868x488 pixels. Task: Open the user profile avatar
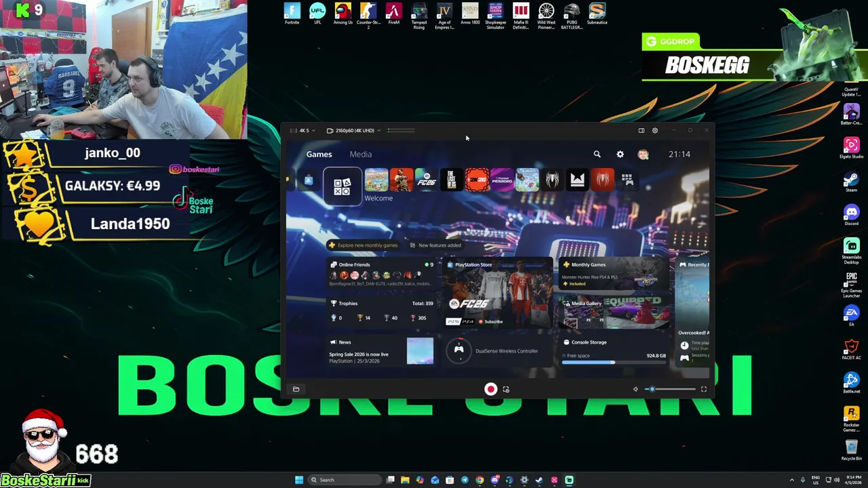(x=643, y=154)
